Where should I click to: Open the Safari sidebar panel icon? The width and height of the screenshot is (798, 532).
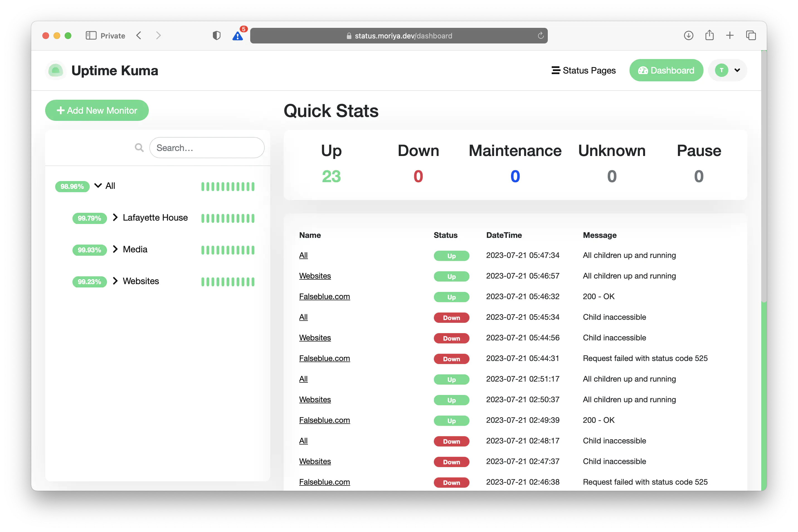pyautogui.click(x=91, y=36)
